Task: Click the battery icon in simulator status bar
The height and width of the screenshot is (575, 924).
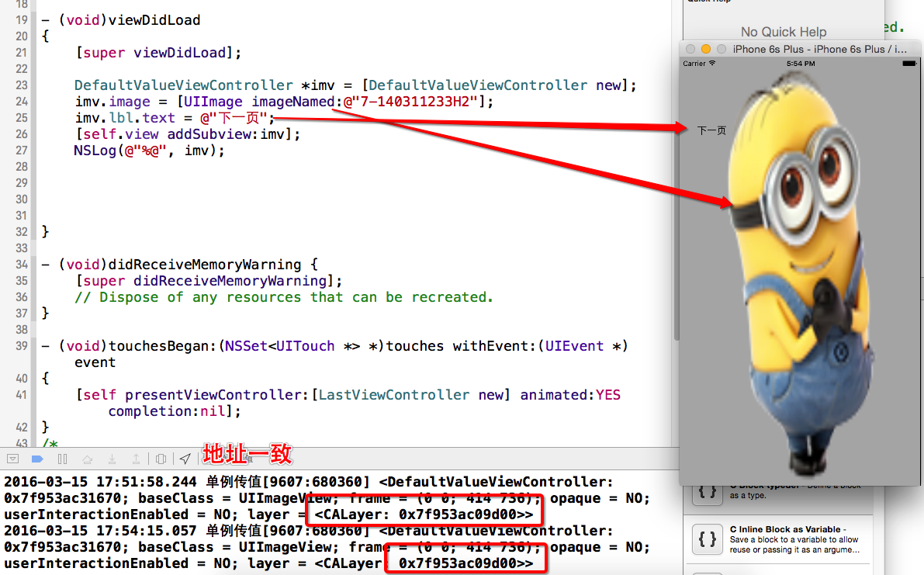Action: [909, 63]
